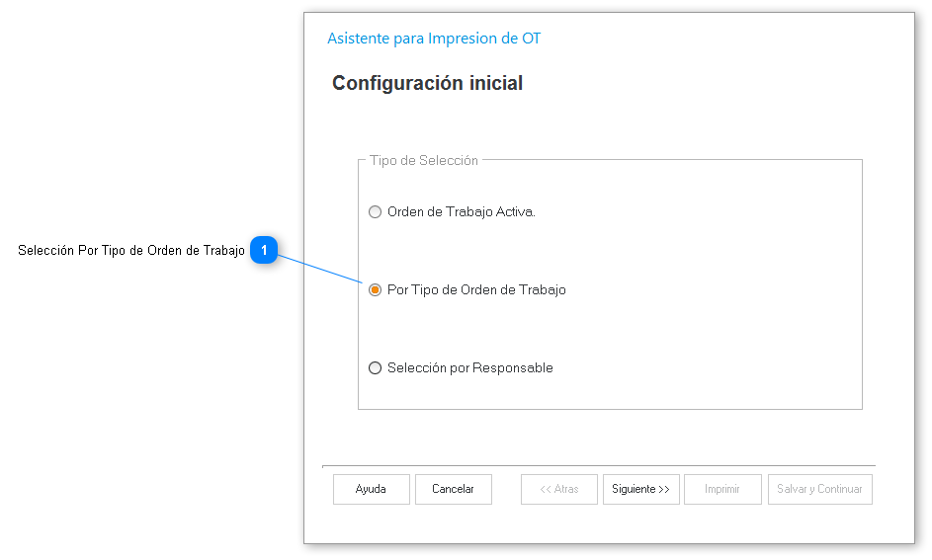Click the 'Selección por Responsable' label text
The height and width of the screenshot is (560, 932).
470,368
